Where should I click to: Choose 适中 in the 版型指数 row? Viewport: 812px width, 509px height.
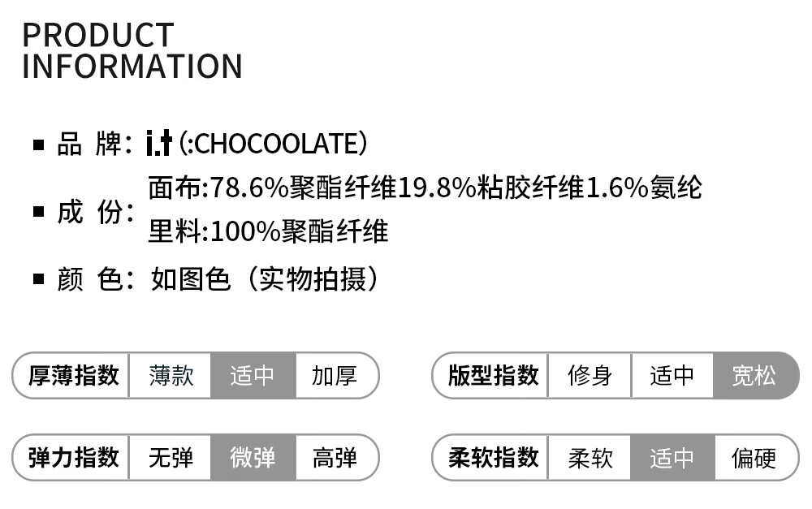tap(672, 376)
